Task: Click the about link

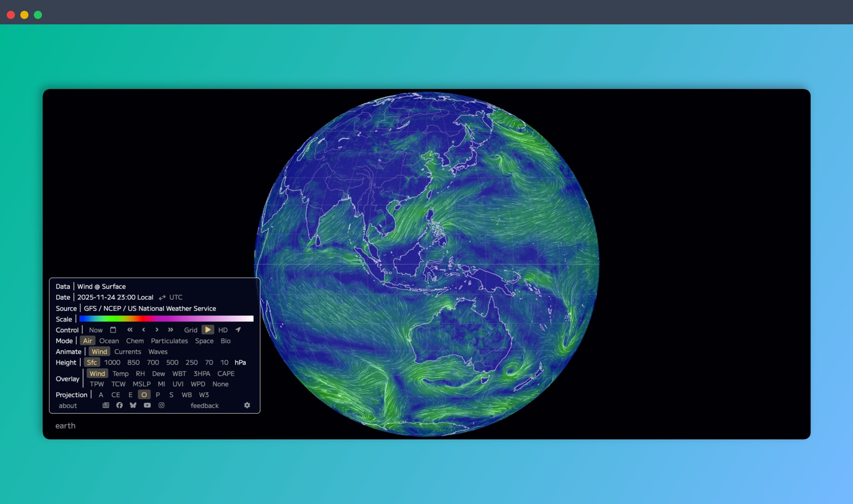Action: pos(68,406)
